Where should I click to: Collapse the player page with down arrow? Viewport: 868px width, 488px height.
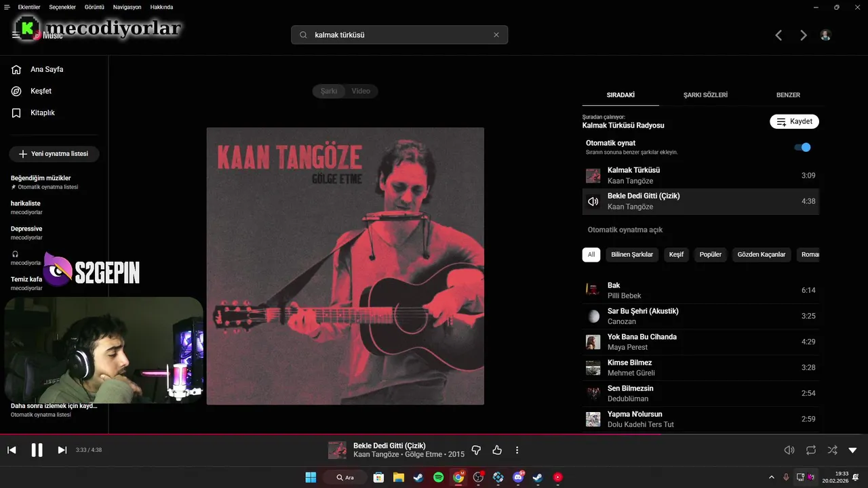click(853, 450)
